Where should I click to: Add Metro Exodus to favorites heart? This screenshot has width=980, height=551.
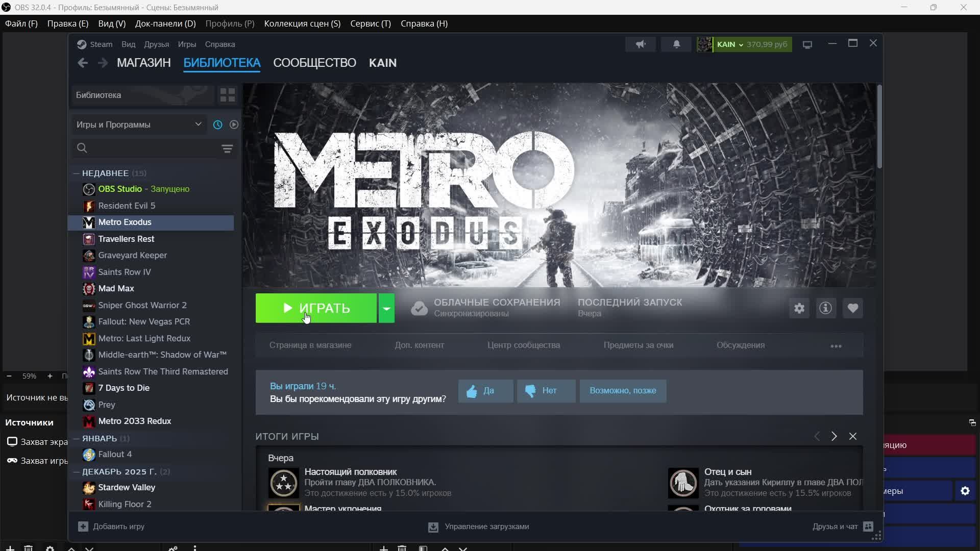click(x=852, y=308)
